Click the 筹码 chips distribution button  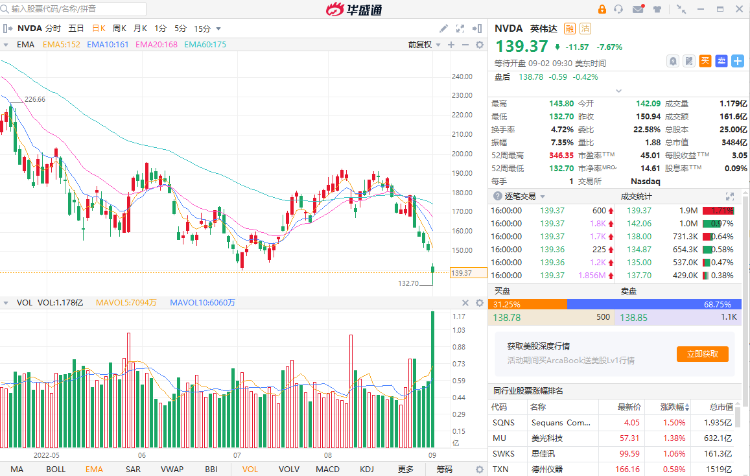[x=444, y=469]
